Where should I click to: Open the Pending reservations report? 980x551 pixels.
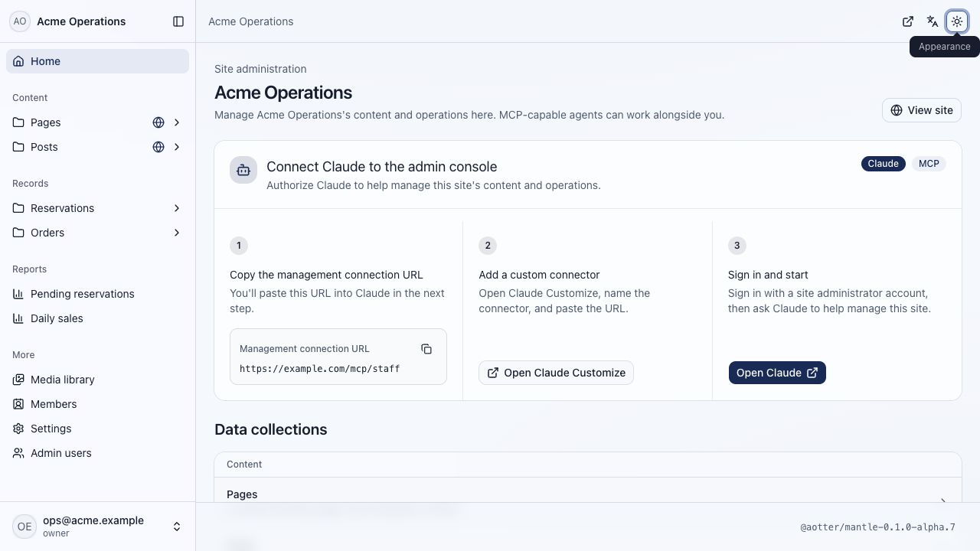click(97, 294)
